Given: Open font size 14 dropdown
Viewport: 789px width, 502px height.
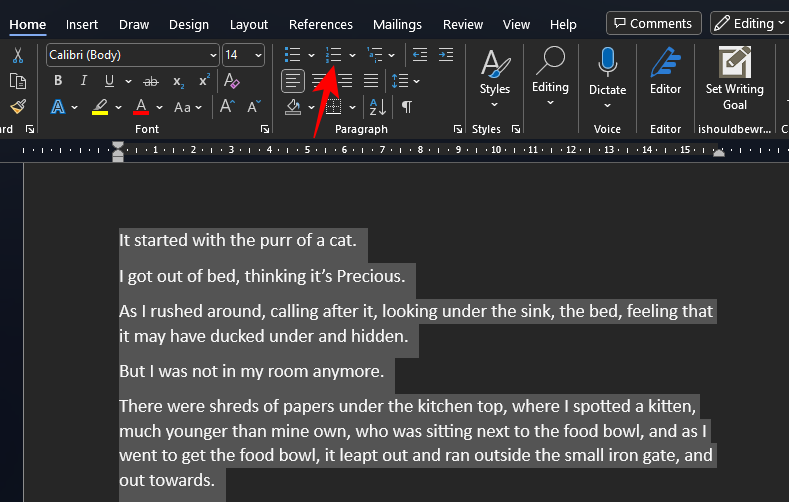Looking at the screenshot, I should 258,55.
